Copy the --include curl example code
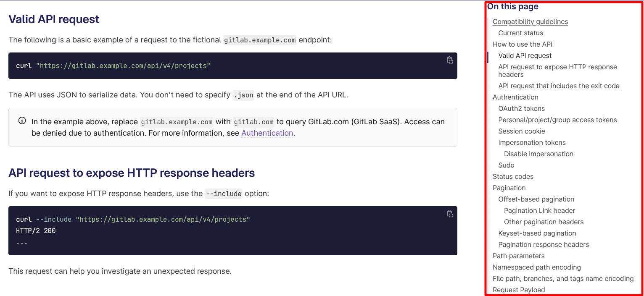The height and width of the screenshot is (296, 644). [x=450, y=214]
